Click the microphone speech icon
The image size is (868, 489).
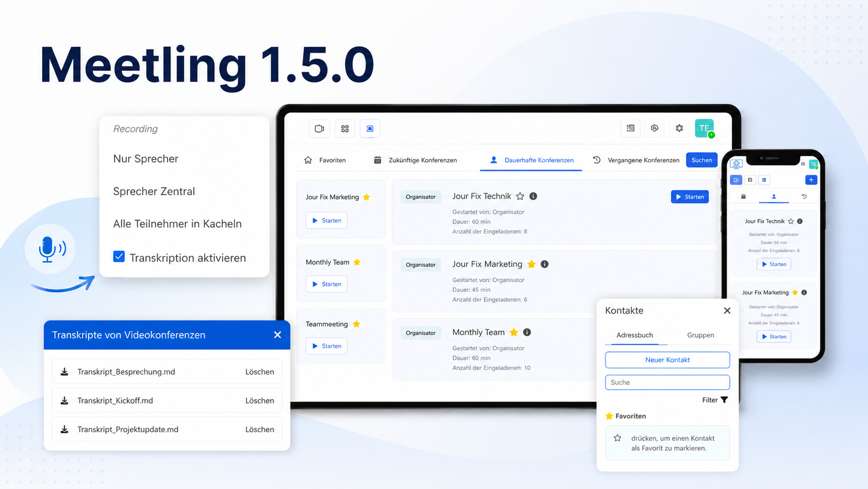pos(50,249)
